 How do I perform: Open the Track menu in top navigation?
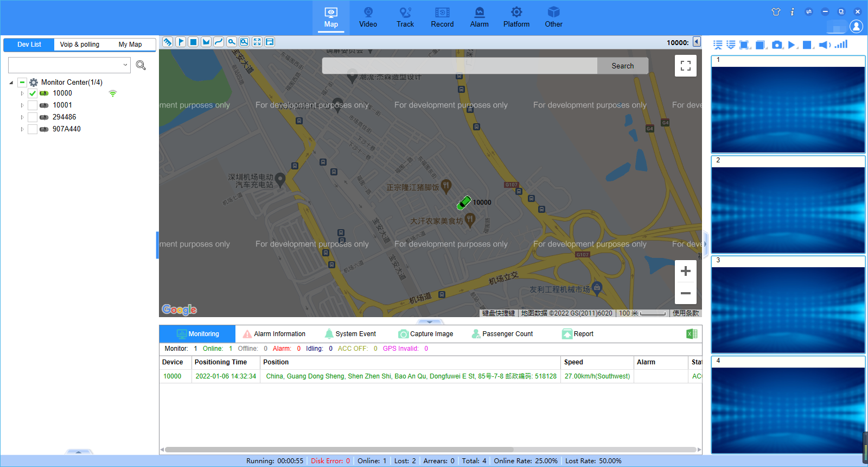[x=405, y=17]
